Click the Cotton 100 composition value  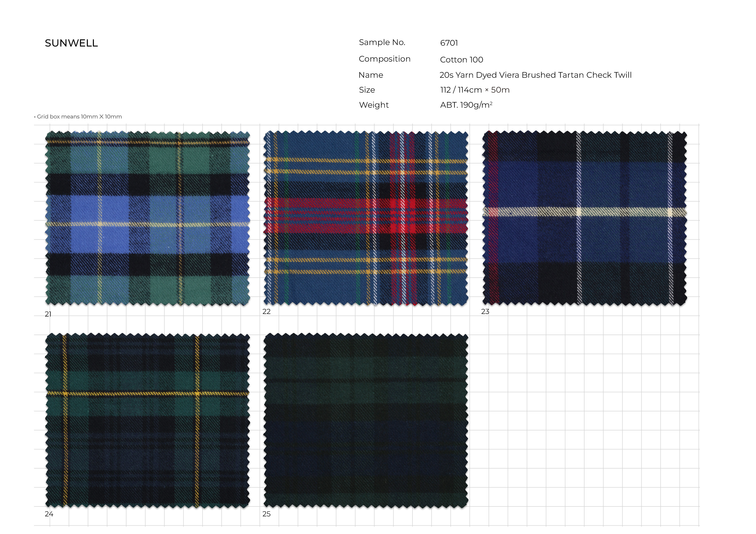pyautogui.click(x=462, y=60)
